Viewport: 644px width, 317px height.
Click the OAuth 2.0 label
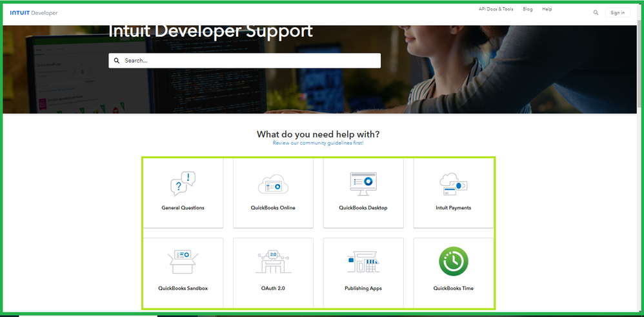coord(273,289)
